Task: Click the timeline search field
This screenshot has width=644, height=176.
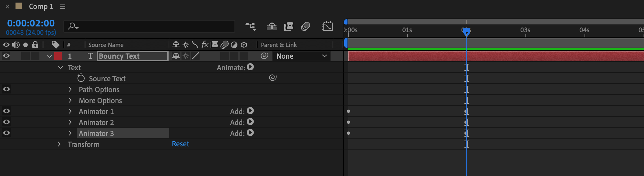Action: point(152,26)
